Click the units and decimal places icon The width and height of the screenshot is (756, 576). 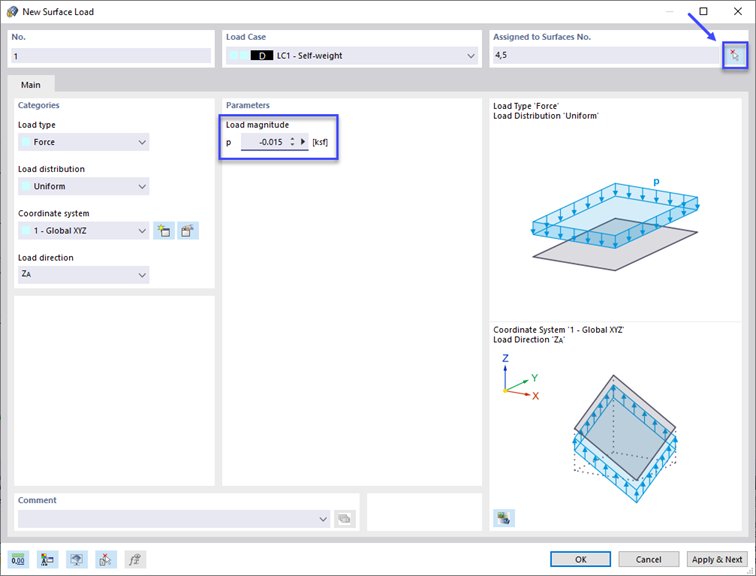(x=18, y=560)
